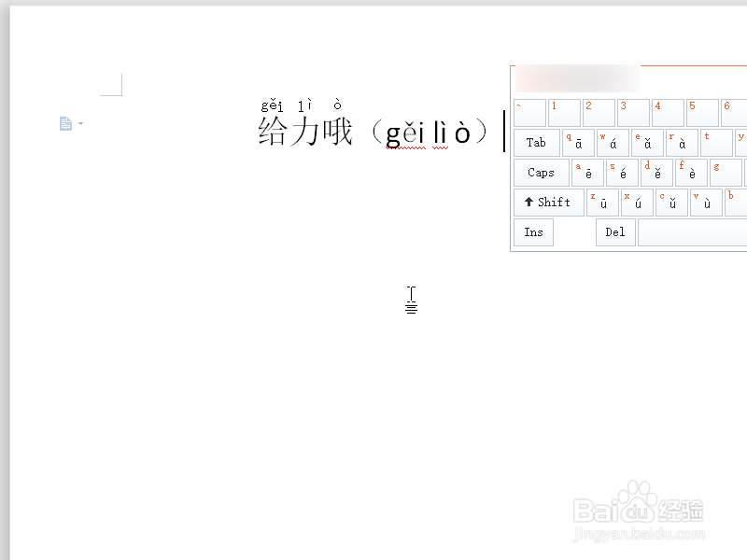This screenshot has height=560, width=747.
Task: Click the number 4 key
Action: point(668,113)
